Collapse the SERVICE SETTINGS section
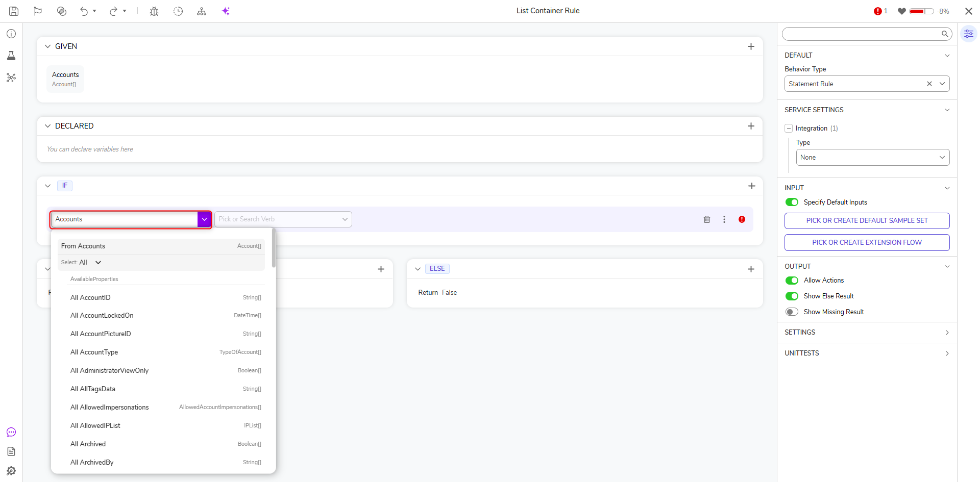The width and height of the screenshot is (980, 482). tap(947, 110)
